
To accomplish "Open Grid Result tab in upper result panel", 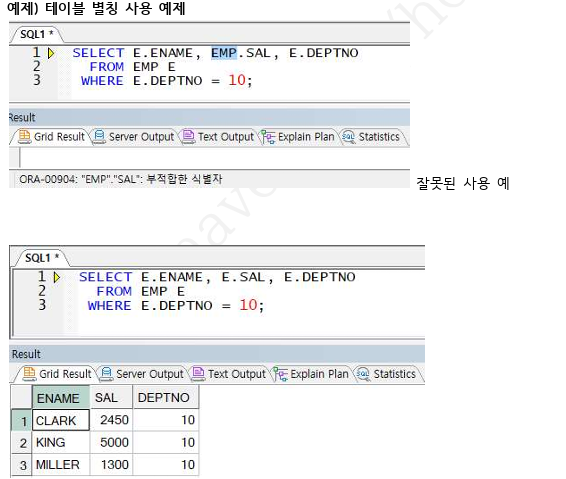I will pos(51,137).
